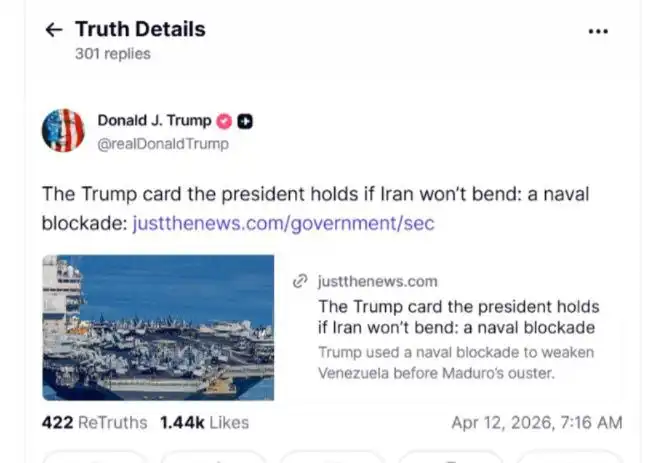Click the Apr 12, 2026 timestamp
Screen dimensions: 666x463
(536, 423)
